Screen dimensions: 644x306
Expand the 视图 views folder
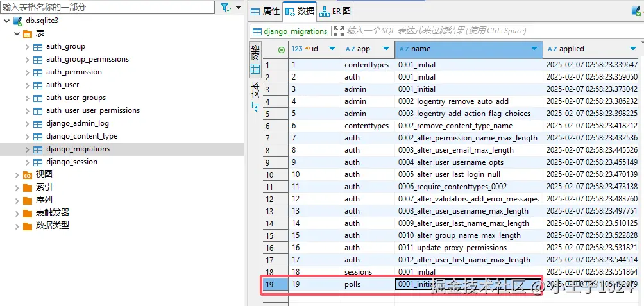[17, 175]
